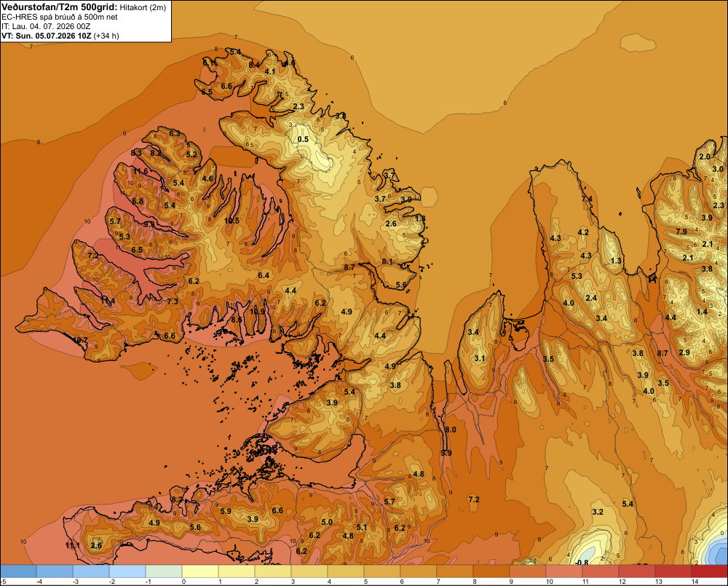
Task: Click the temperature value '3.1' on the map
Action: click(x=480, y=358)
